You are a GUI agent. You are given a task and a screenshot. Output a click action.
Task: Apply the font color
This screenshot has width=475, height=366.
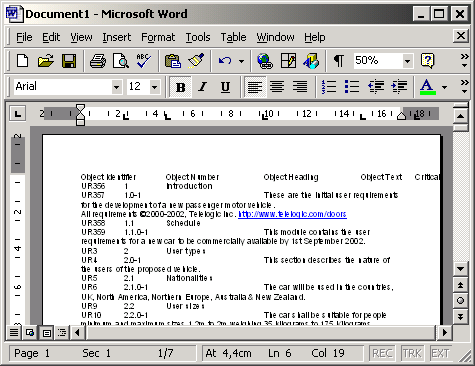[x=427, y=87]
